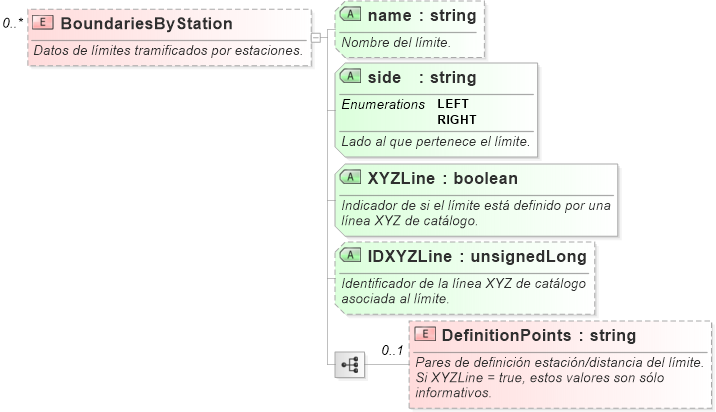Click 'Indicador de si el límite' description
This screenshot has width=716, height=412.
tap(476, 213)
